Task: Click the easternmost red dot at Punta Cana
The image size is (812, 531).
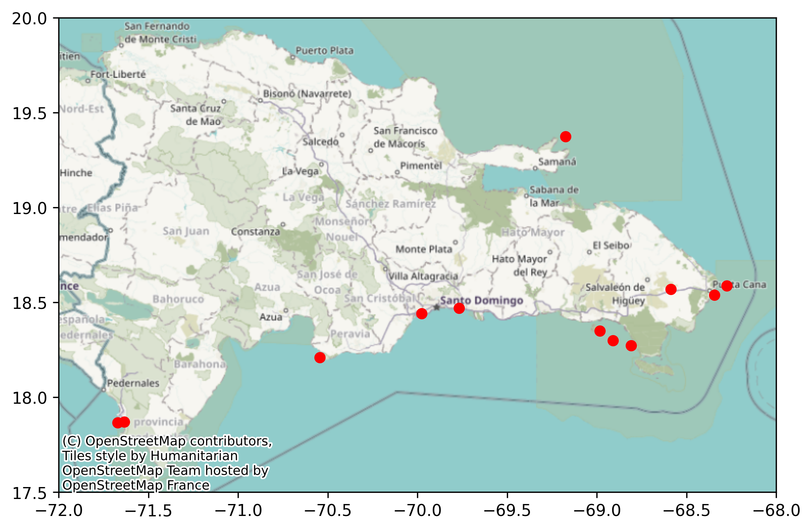Action: (727, 286)
